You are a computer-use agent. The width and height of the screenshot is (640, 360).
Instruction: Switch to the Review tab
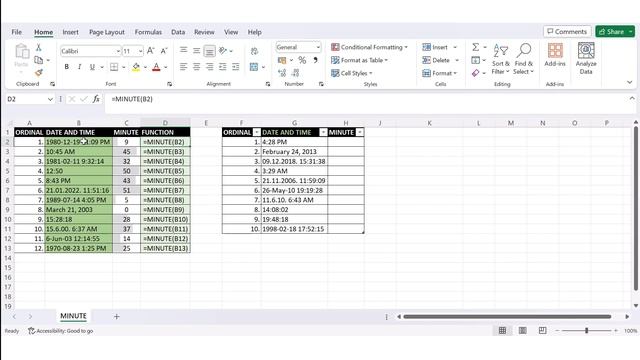pyautogui.click(x=204, y=32)
